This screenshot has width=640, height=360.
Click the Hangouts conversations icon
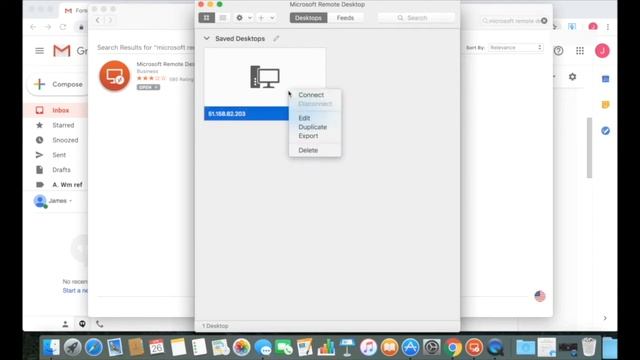pyautogui.click(x=82, y=324)
